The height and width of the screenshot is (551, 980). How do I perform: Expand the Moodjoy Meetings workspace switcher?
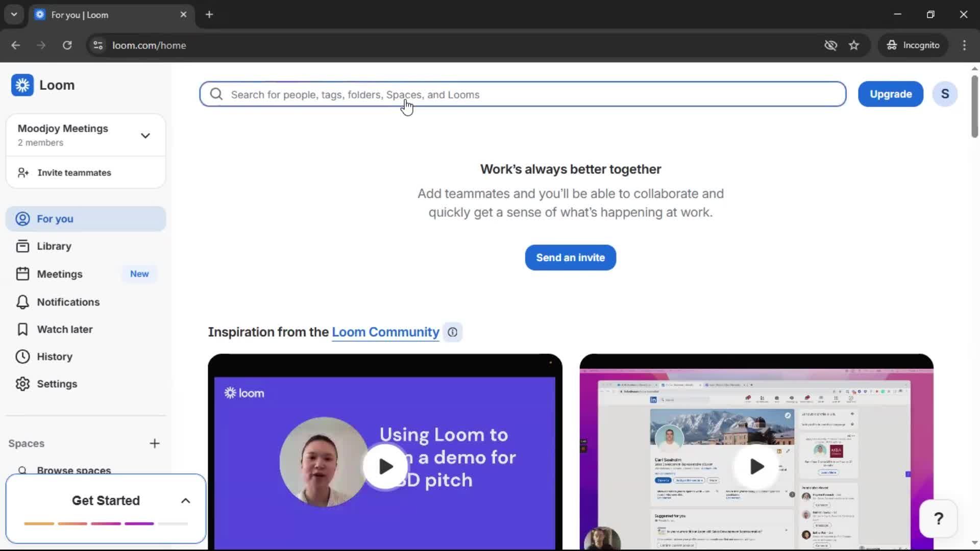145,135
